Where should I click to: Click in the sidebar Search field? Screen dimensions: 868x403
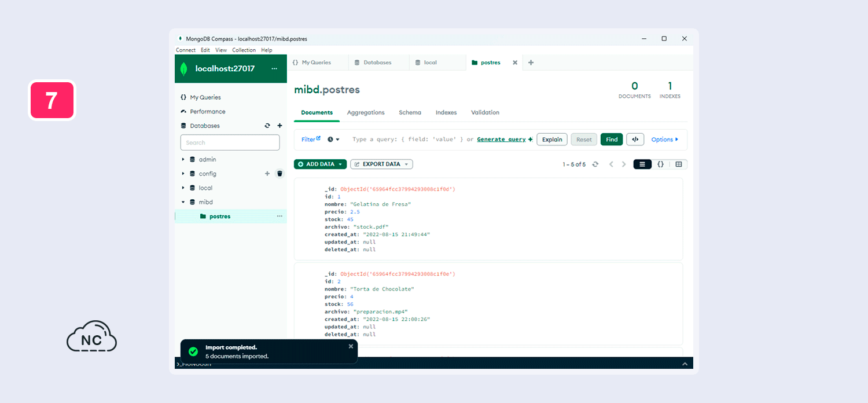(230, 142)
